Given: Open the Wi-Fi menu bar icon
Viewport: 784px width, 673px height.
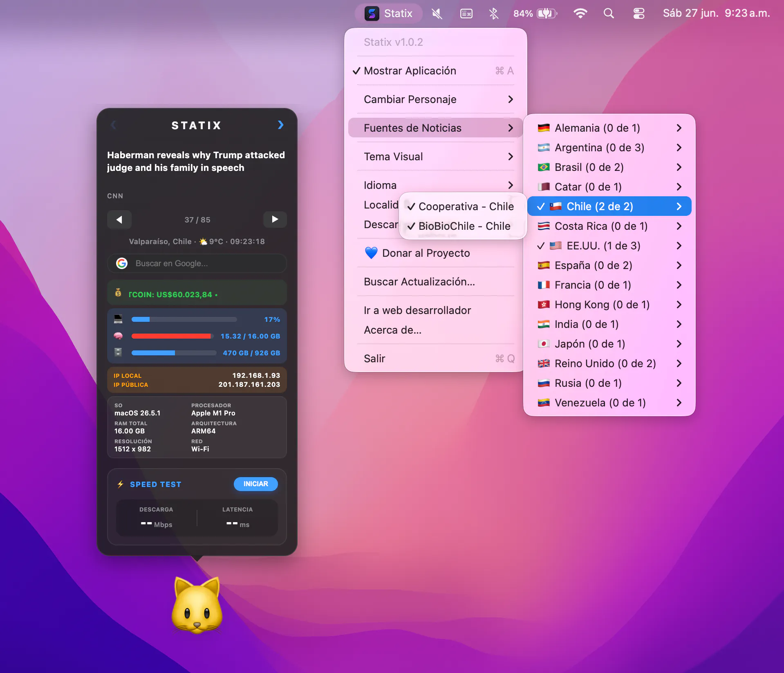Looking at the screenshot, I should (580, 13).
